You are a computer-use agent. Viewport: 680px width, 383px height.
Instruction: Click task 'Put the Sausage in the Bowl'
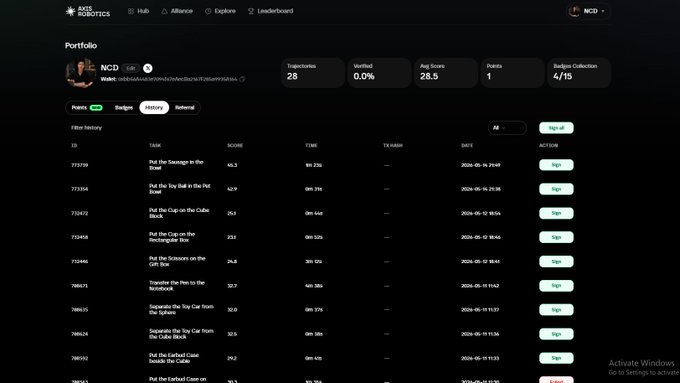pos(176,165)
